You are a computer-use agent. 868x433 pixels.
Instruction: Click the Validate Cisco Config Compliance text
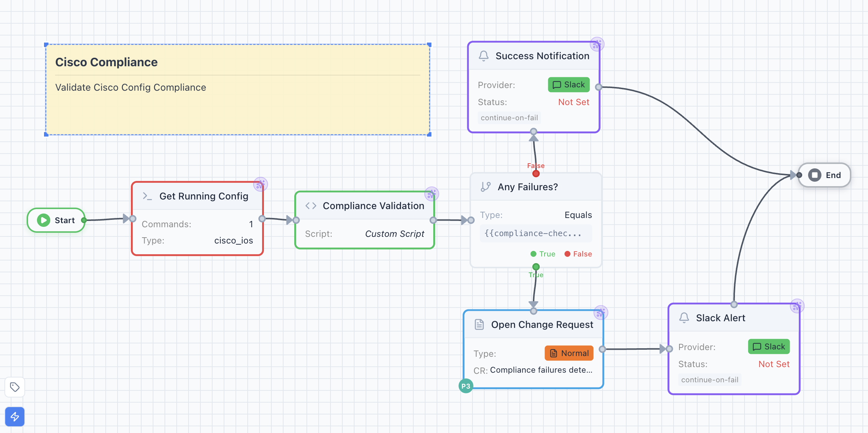[x=130, y=87]
